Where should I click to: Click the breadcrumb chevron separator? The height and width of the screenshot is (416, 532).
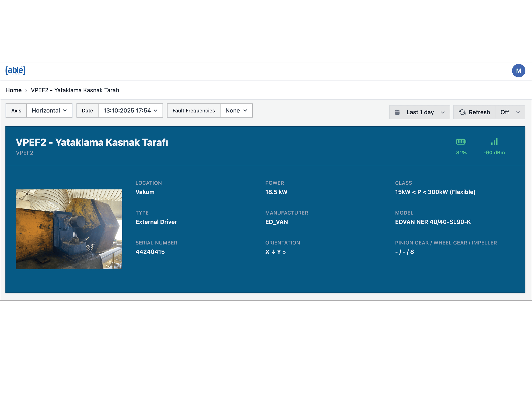tap(26, 90)
